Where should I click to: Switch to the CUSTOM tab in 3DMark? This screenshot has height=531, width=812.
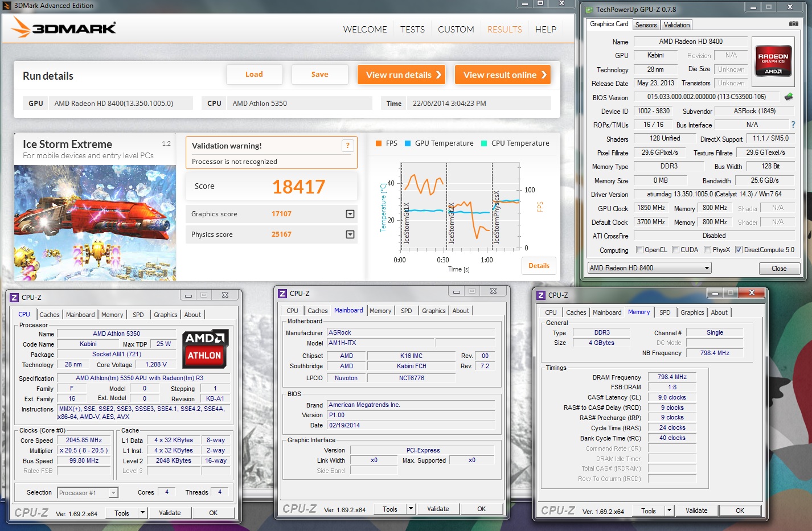coord(456,30)
